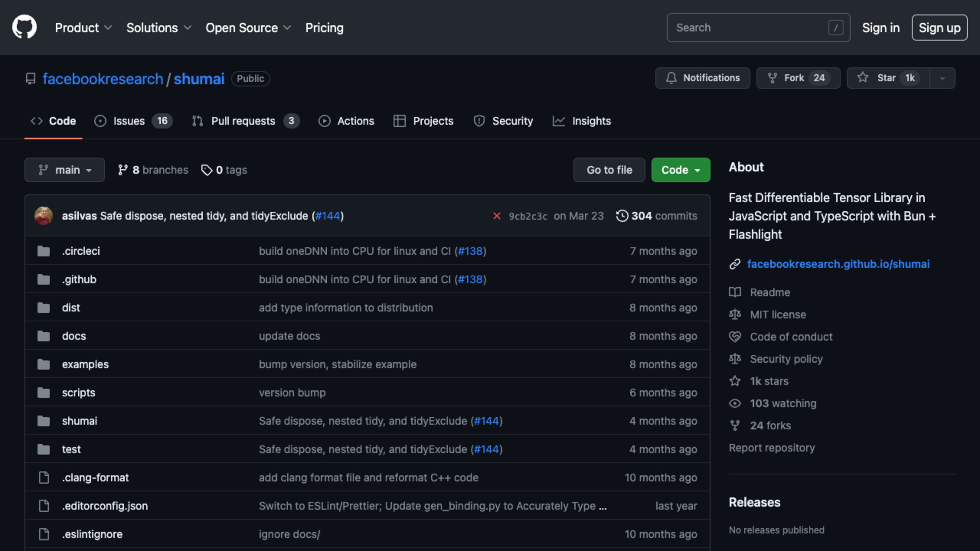Image resolution: width=980 pixels, height=551 pixels.
Task: Open the Pull requests tab
Action: click(243, 121)
